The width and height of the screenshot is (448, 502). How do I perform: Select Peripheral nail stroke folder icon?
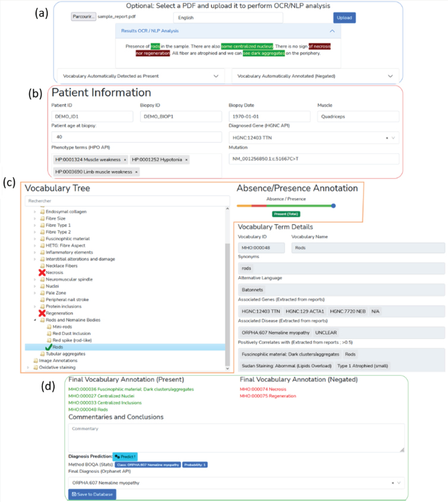point(42,300)
